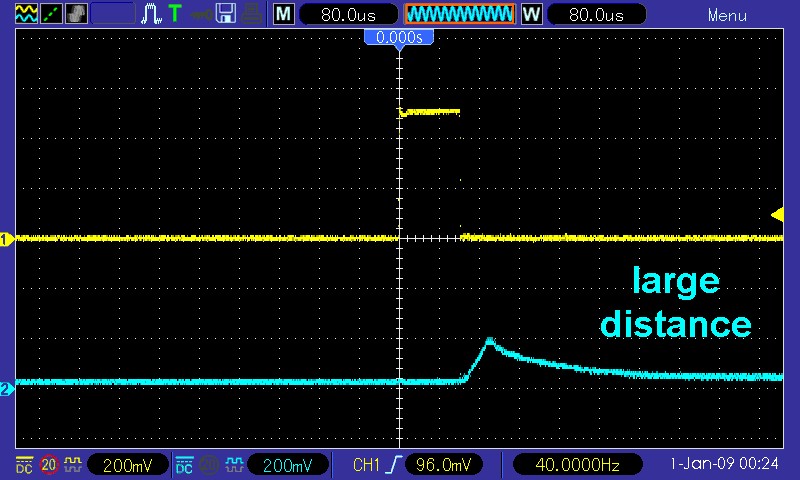The width and height of the screenshot is (800, 480).
Task: Open the CH1 200mV vertical scale field
Action: click(x=129, y=465)
